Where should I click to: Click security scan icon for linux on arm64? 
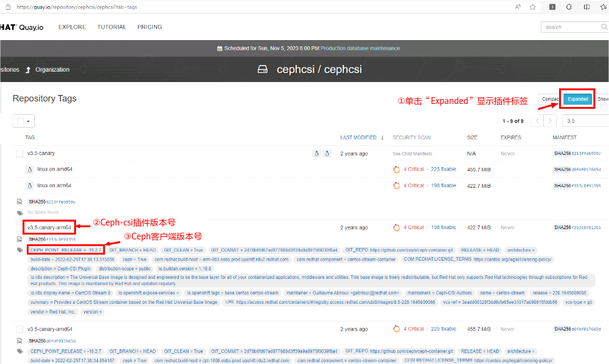point(396,186)
